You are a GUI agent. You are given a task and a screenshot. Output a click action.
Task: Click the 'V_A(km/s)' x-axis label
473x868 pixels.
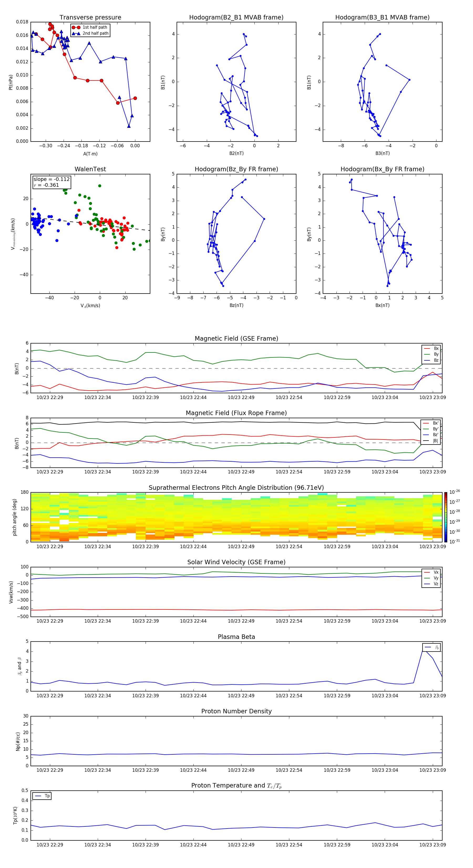(90, 306)
